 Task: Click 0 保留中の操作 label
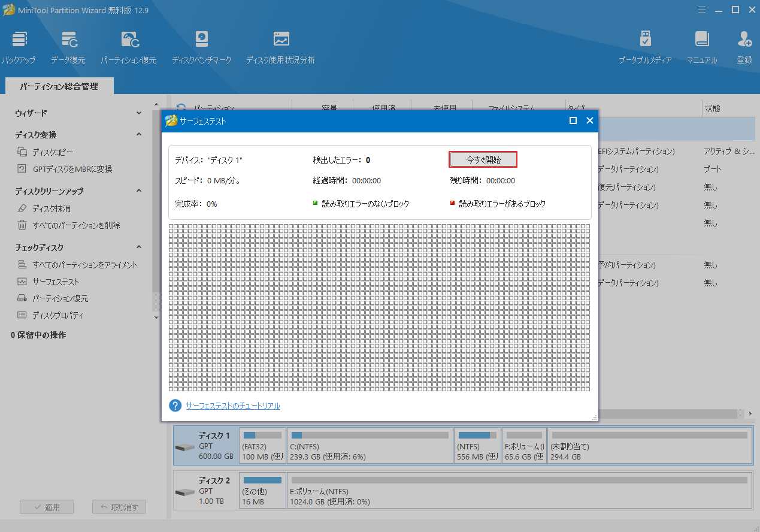(x=38, y=335)
